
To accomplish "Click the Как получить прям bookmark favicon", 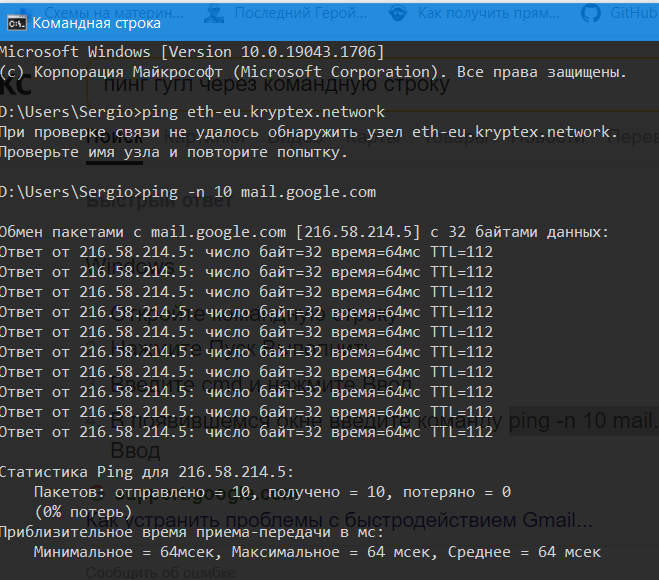I will pyautogui.click(x=398, y=13).
